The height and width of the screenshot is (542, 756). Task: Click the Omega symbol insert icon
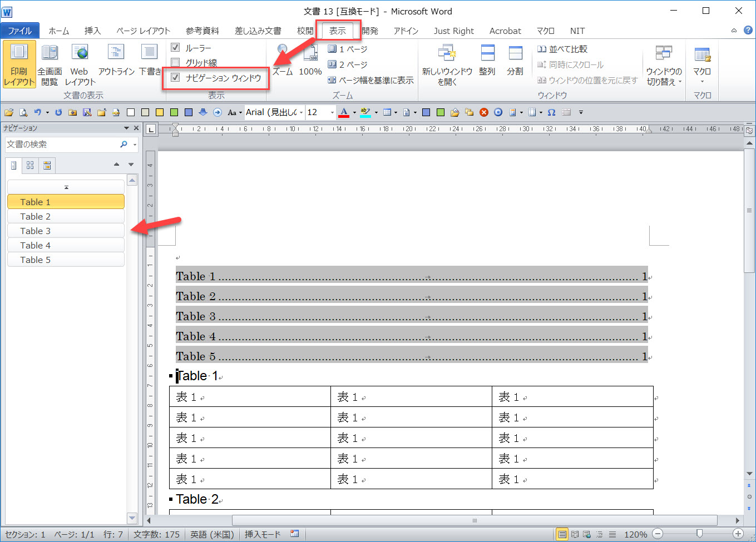click(551, 112)
